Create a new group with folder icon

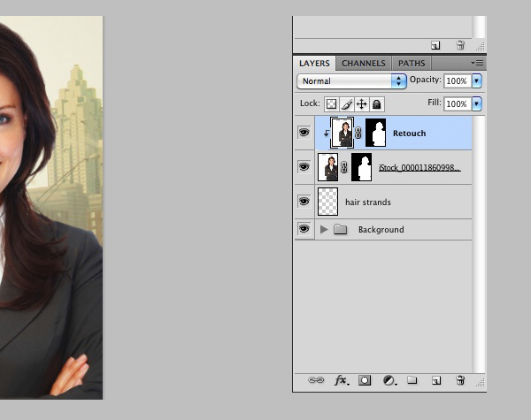click(x=412, y=380)
